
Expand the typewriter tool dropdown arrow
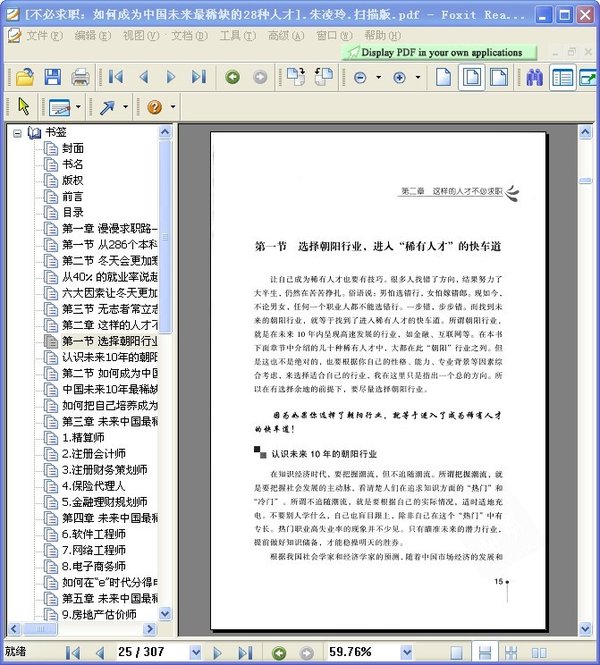pyautogui.click(x=78, y=106)
